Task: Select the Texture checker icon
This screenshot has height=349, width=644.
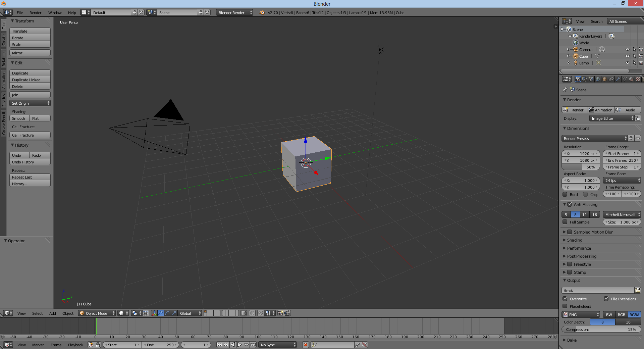Action: click(638, 79)
